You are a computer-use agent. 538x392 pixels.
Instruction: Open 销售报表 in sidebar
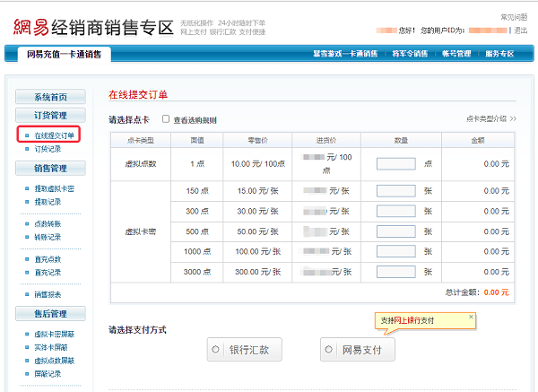click(x=48, y=294)
